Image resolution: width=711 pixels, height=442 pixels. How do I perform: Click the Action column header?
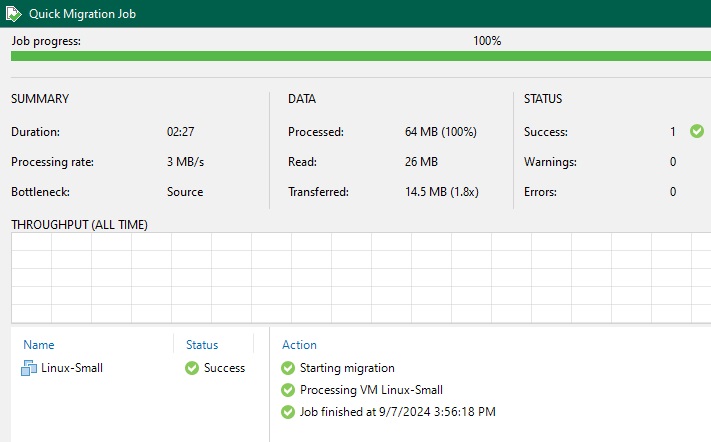(x=299, y=345)
